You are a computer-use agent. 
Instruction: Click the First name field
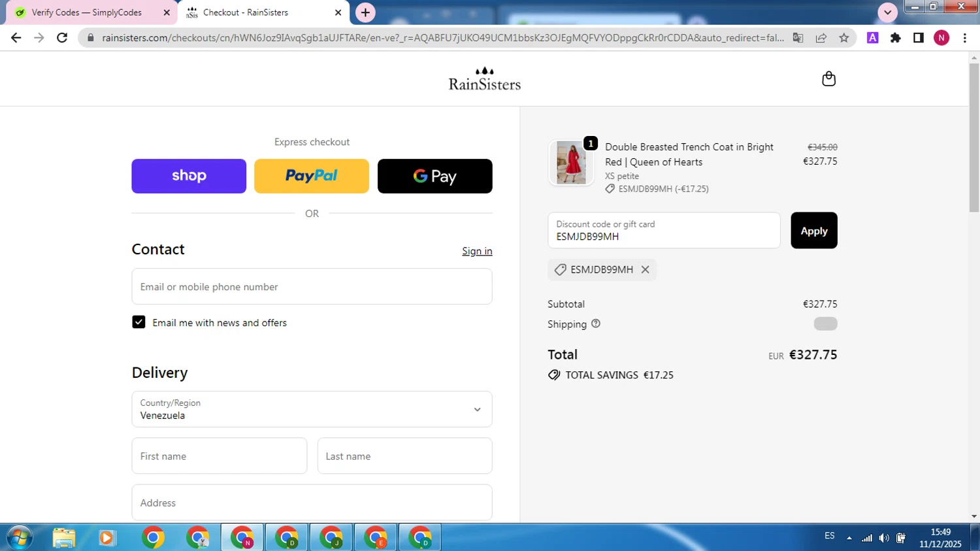[x=219, y=456]
